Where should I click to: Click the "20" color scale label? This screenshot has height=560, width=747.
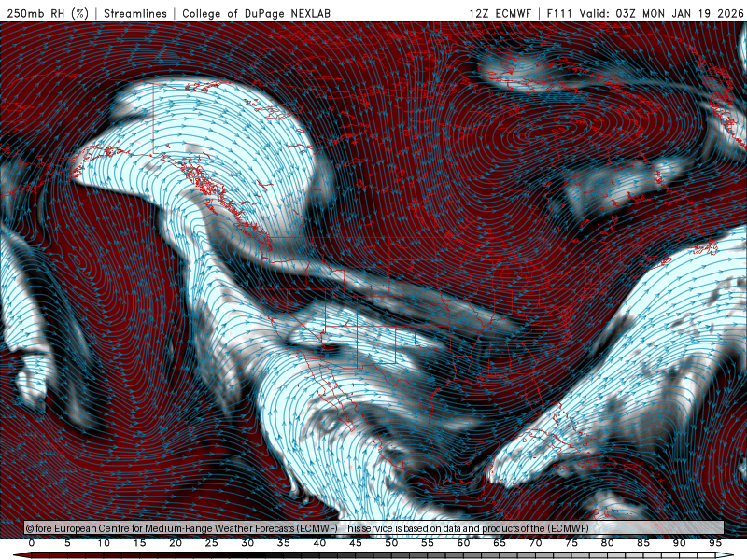point(176,543)
